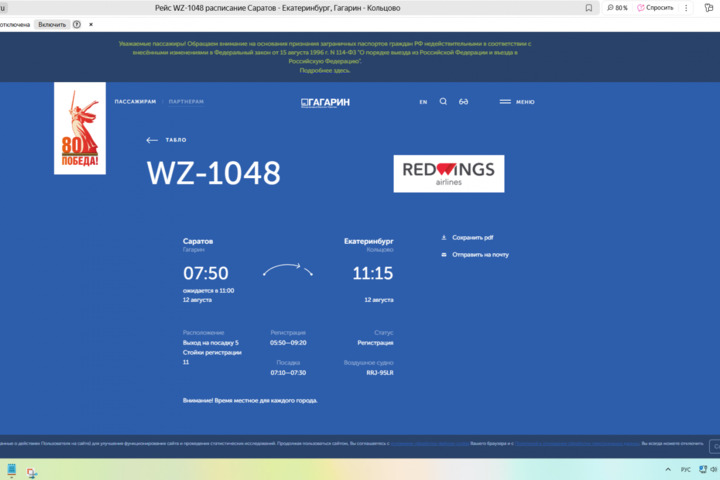Click the departure time 07:50
Image resolution: width=720 pixels, height=480 pixels.
click(206, 273)
